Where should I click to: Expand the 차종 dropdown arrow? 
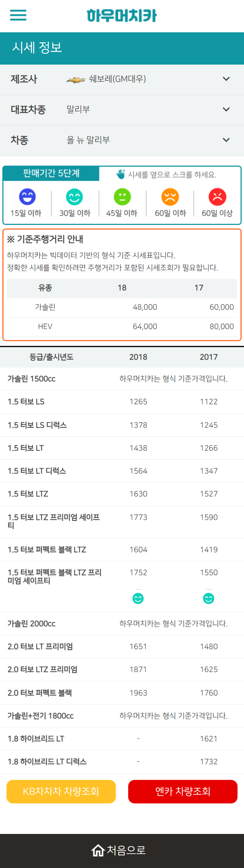[226, 140]
